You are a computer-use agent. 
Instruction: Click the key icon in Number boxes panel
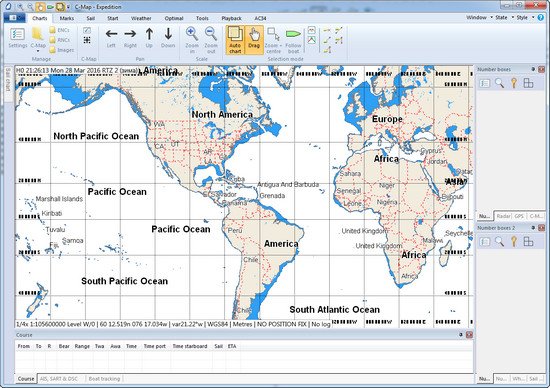514,83
